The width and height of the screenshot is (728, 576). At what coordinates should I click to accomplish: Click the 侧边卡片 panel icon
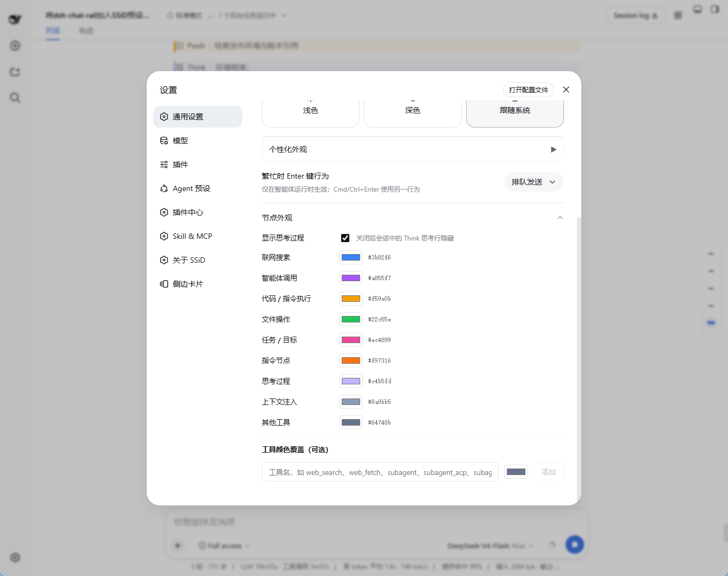(164, 284)
